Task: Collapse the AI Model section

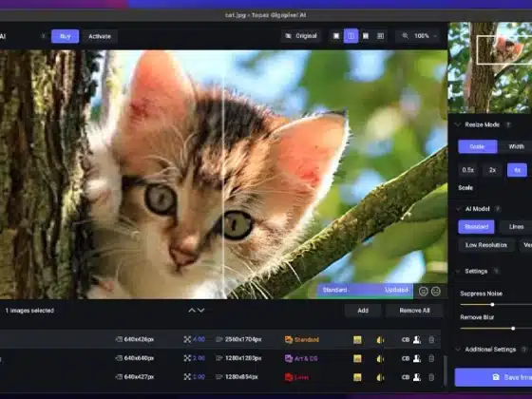Action: click(x=459, y=209)
